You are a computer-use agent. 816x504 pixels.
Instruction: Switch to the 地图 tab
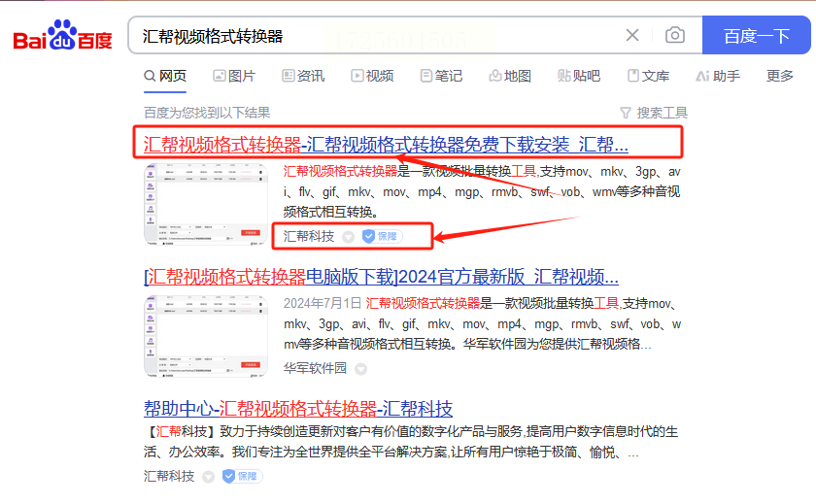[510, 76]
